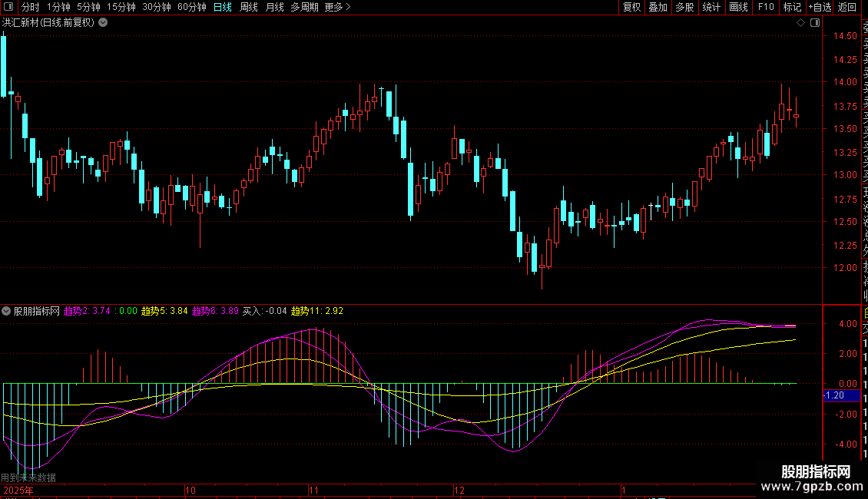The width and height of the screenshot is (868, 499).
Task: Open the 多股 multi-stock view
Action: tap(684, 7)
